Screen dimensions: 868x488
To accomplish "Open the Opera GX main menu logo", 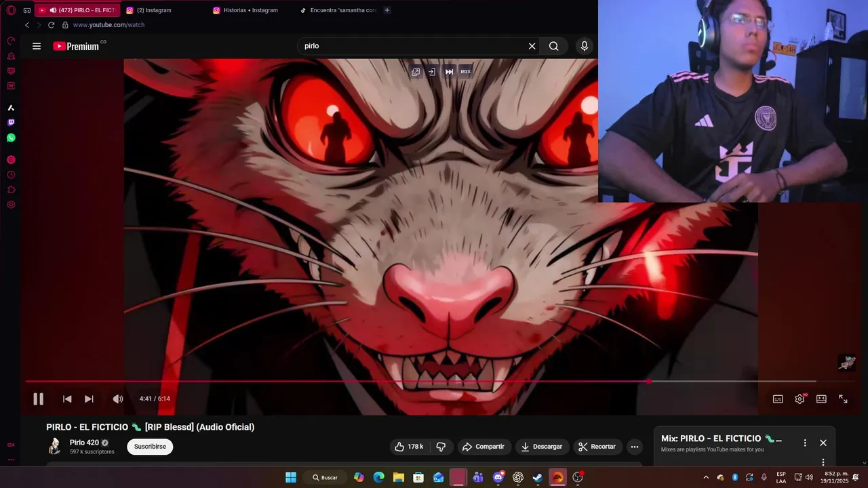I will point(11,10).
